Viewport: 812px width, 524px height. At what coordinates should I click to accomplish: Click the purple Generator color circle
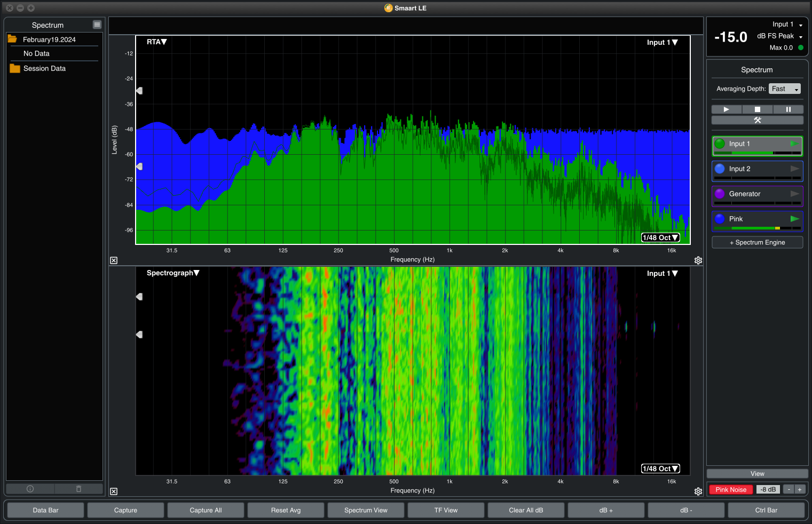pos(720,194)
